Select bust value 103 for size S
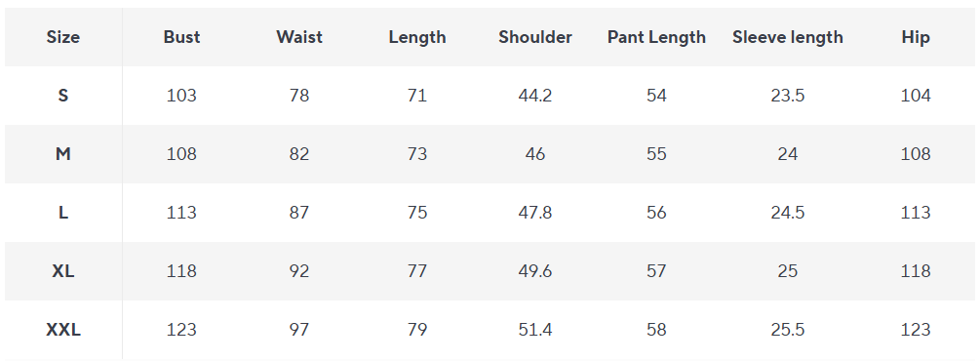This screenshot has width=980, height=361. (x=182, y=96)
